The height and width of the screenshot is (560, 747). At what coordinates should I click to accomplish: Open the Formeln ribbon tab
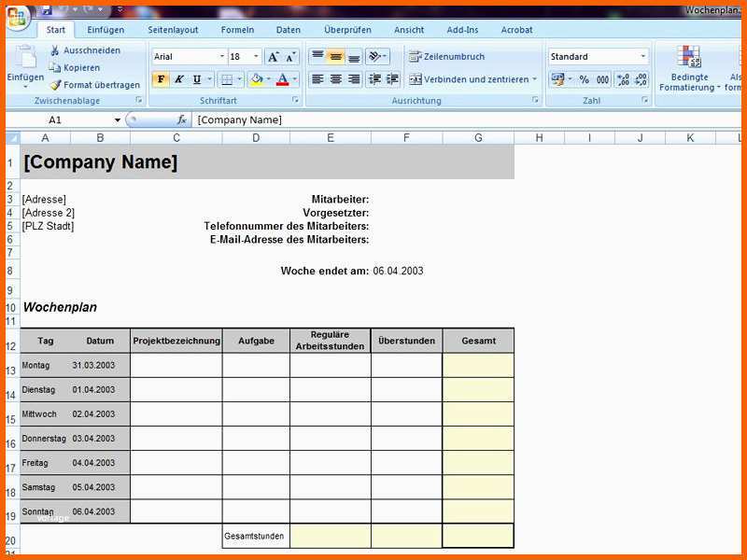(237, 30)
